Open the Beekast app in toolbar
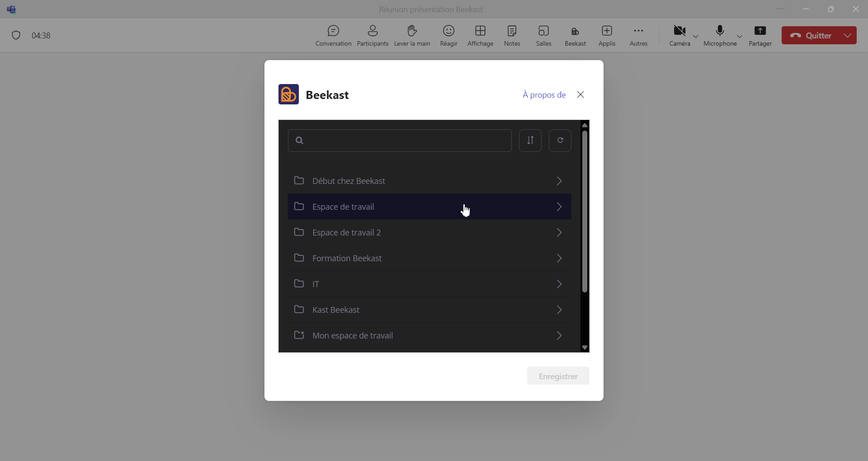Image resolution: width=868 pixels, height=461 pixels. pyautogui.click(x=575, y=36)
